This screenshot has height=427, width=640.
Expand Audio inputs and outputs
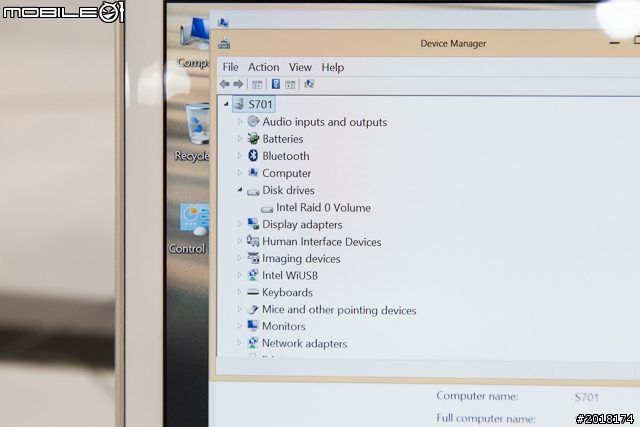(240, 122)
